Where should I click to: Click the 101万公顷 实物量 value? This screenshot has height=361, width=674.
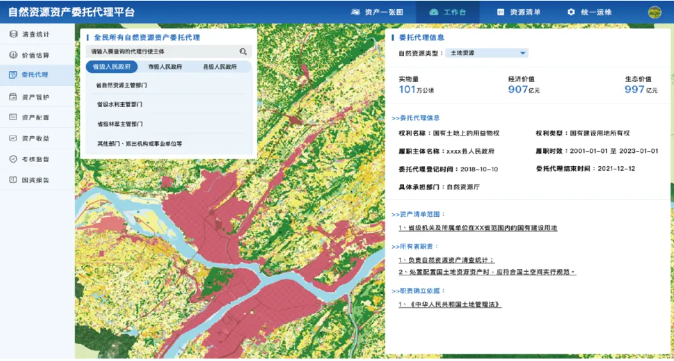(x=417, y=90)
